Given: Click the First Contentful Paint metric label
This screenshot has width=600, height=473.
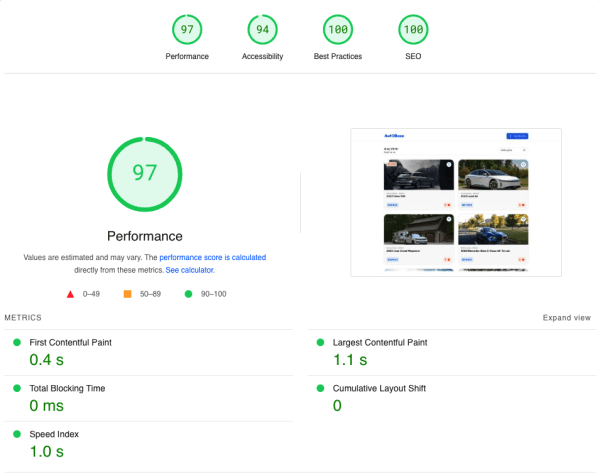Looking at the screenshot, I should click(70, 343).
